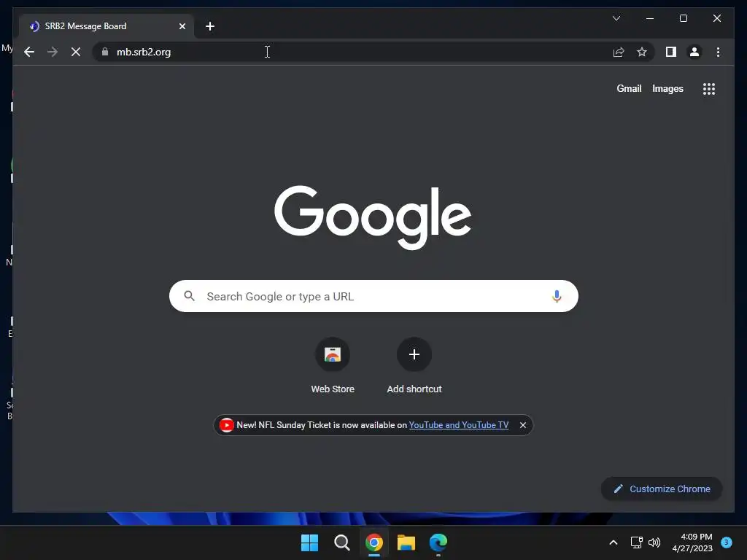This screenshot has height=560, width=747.
Task: Close the SRB2 Message Board tab
Action: 182,26
